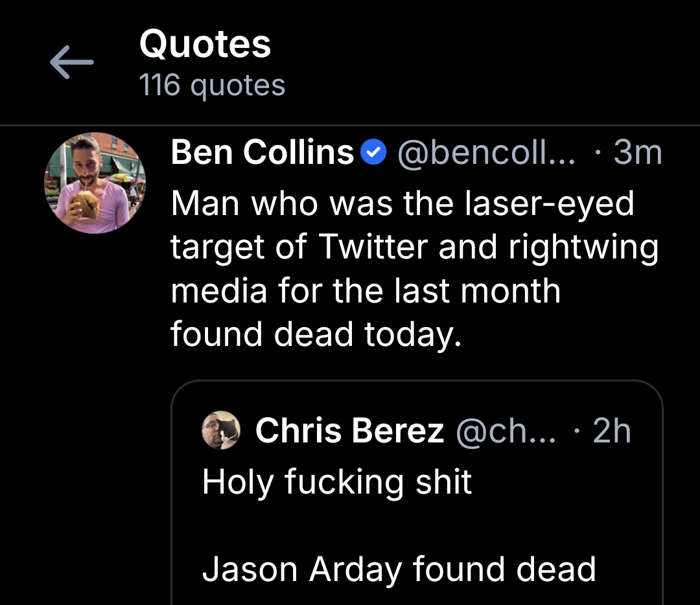Tap the back arrow icon

[71, 62]
